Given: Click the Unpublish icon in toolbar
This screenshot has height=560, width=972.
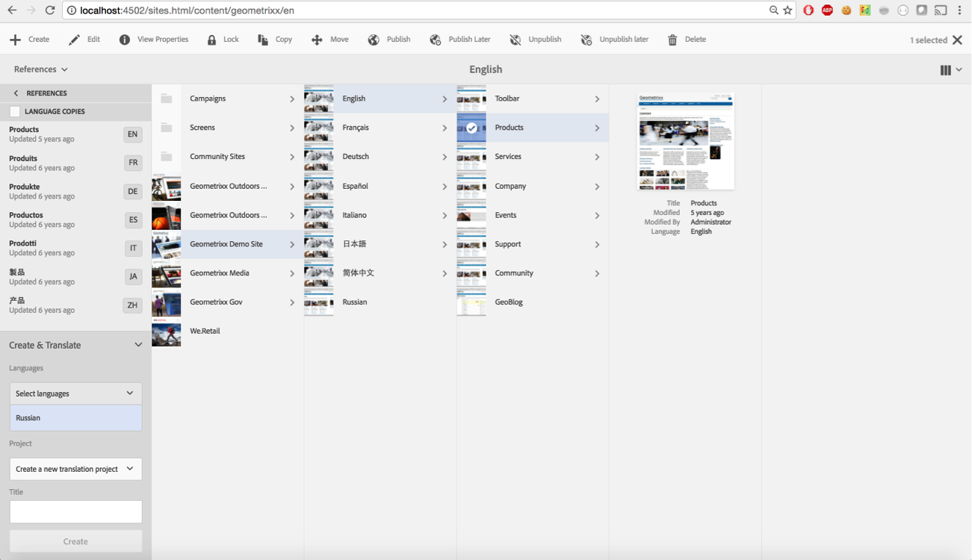Looking at the screenshot, I should click(516, 40).
